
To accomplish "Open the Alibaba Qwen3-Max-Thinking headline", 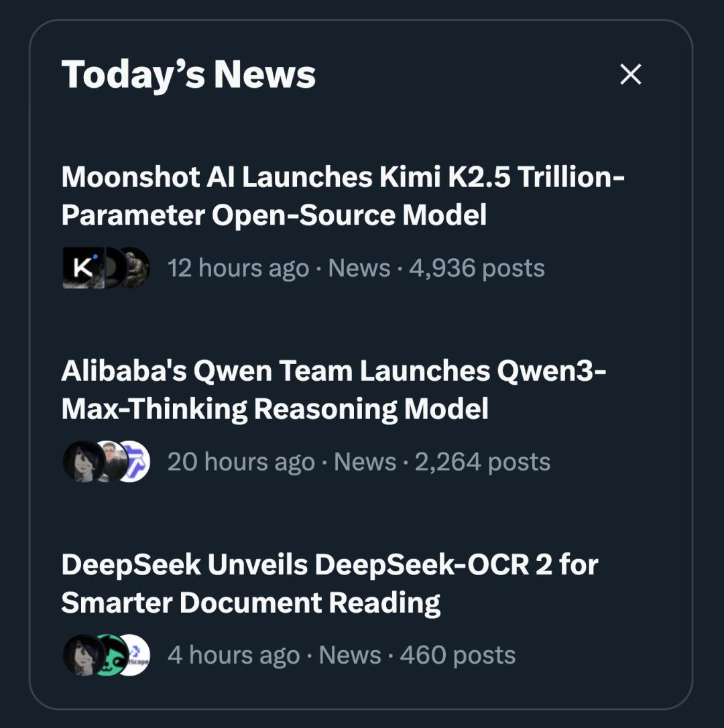I will [x=333, y=389].
